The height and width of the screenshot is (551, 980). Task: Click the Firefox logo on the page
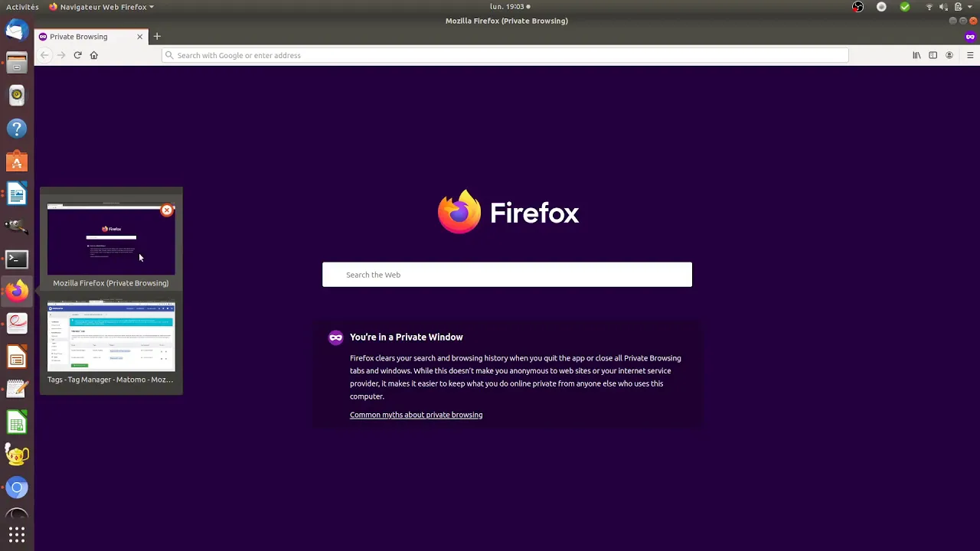click(459, 212)
